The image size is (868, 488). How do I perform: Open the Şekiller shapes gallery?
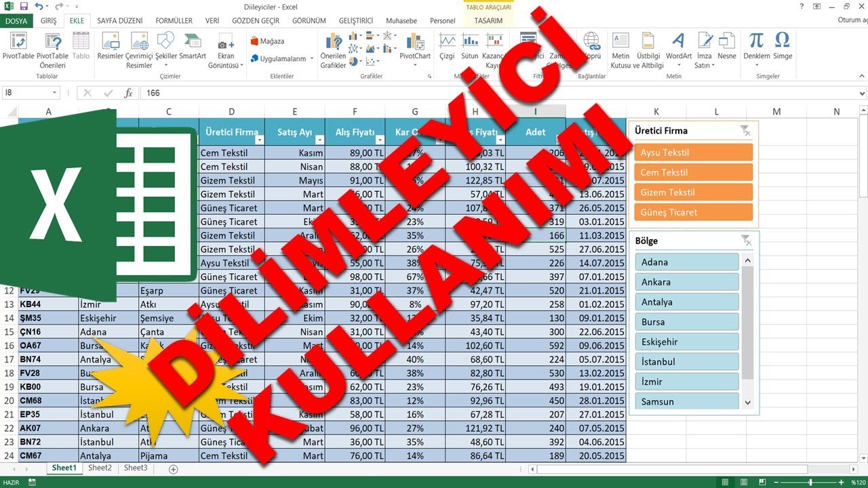pos(166,46)
